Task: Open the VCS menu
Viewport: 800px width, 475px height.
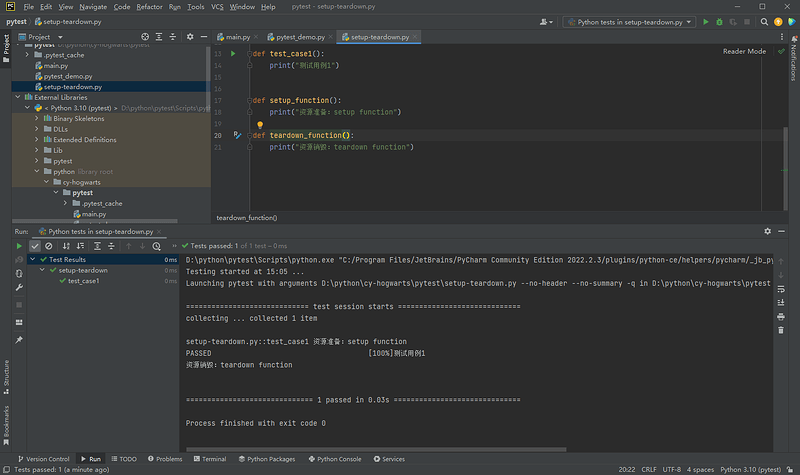Action: (217, 7)
